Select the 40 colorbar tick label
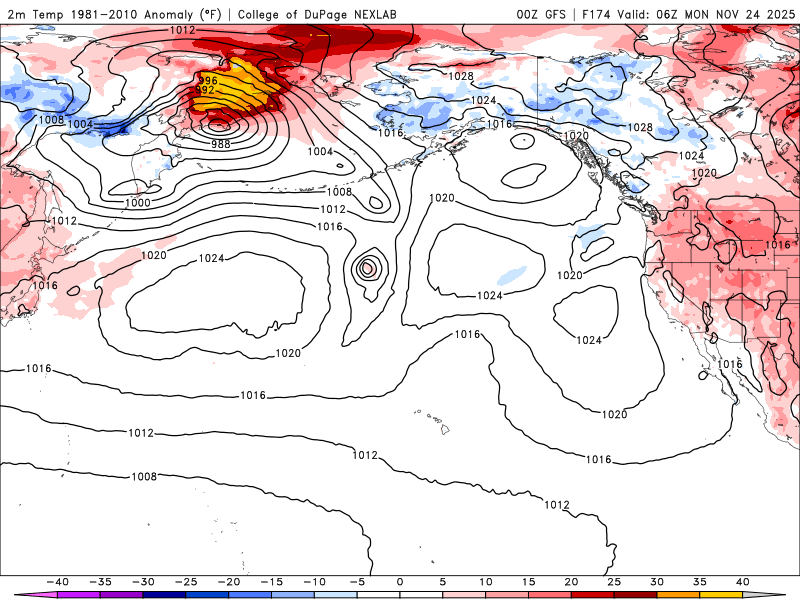 [743, 582]
